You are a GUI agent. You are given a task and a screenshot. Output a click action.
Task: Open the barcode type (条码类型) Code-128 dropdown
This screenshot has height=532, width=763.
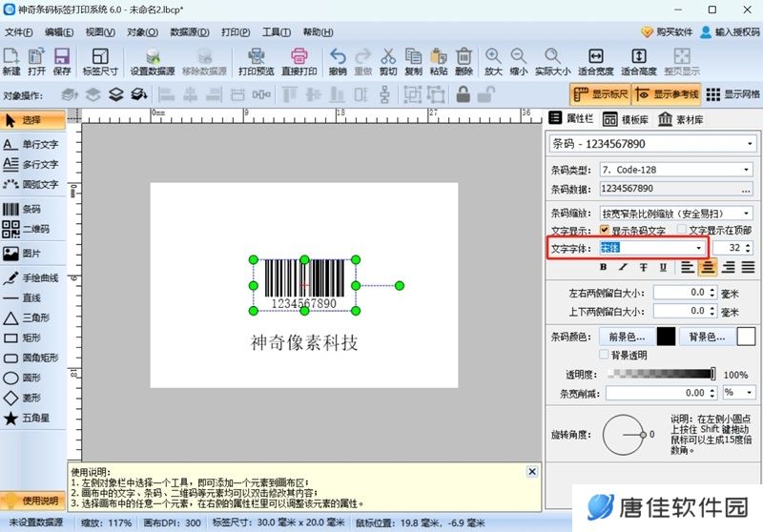746,170
